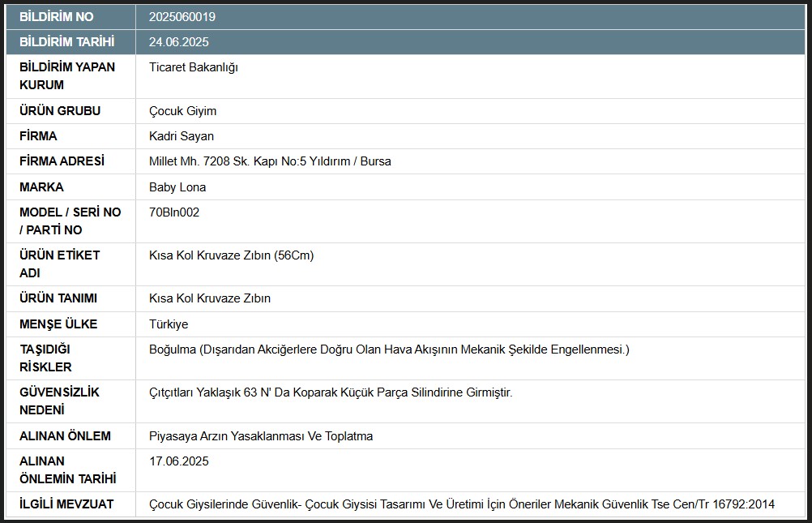Click the date 24.06.2025 value
This screenshot has width=812, height=523.
178,42
